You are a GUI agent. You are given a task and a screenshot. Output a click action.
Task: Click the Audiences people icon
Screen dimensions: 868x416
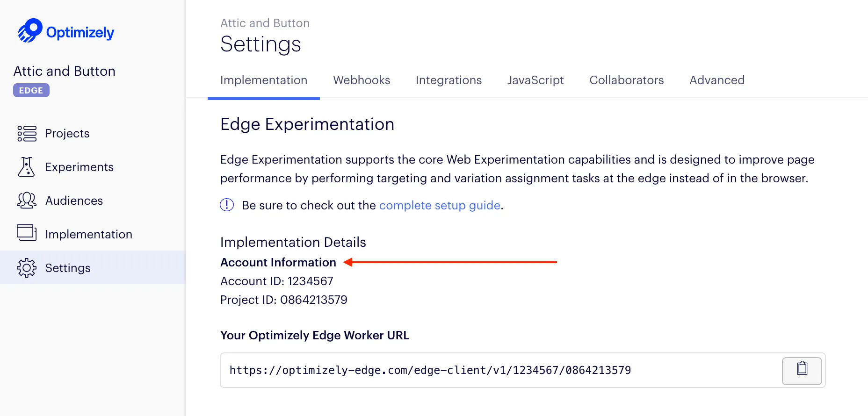tap(27, 201)
